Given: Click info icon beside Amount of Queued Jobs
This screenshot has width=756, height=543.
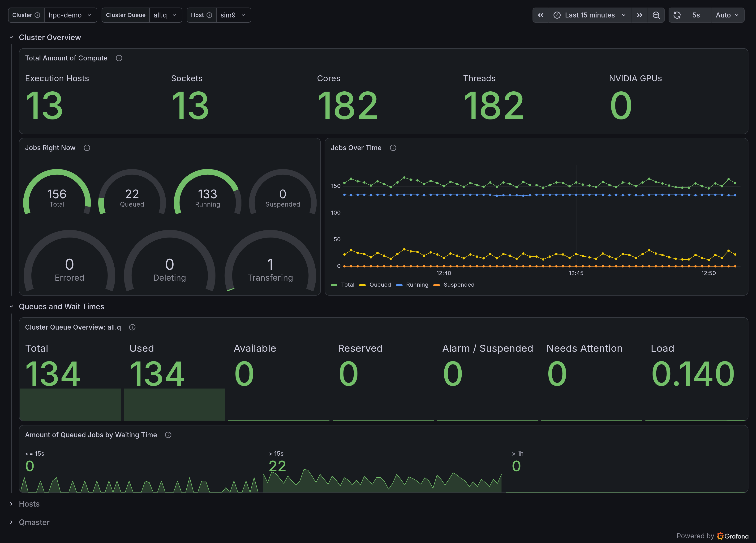Looking at the screenshot, I should pyautogui.click(x=168, y=435).
